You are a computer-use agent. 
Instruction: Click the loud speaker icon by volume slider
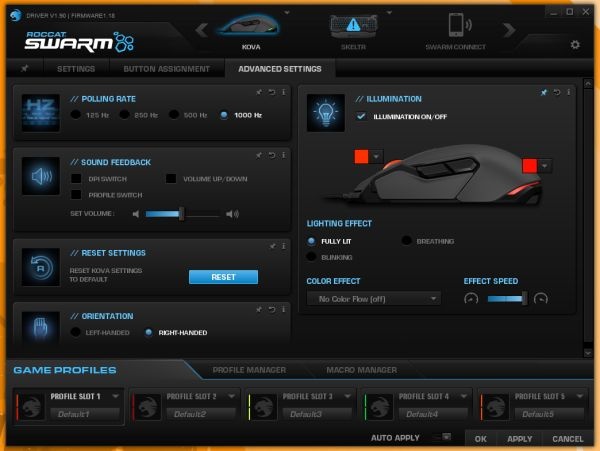232,214
